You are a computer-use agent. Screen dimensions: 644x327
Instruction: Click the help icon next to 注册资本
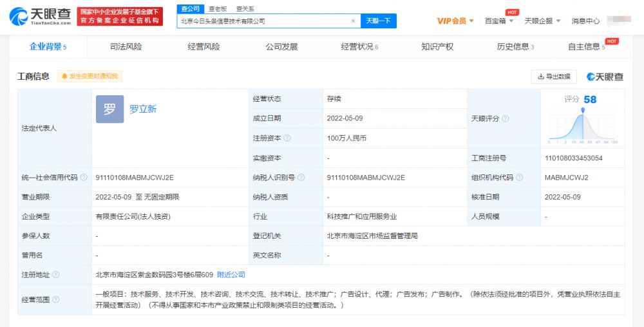(x=287, y=138)
